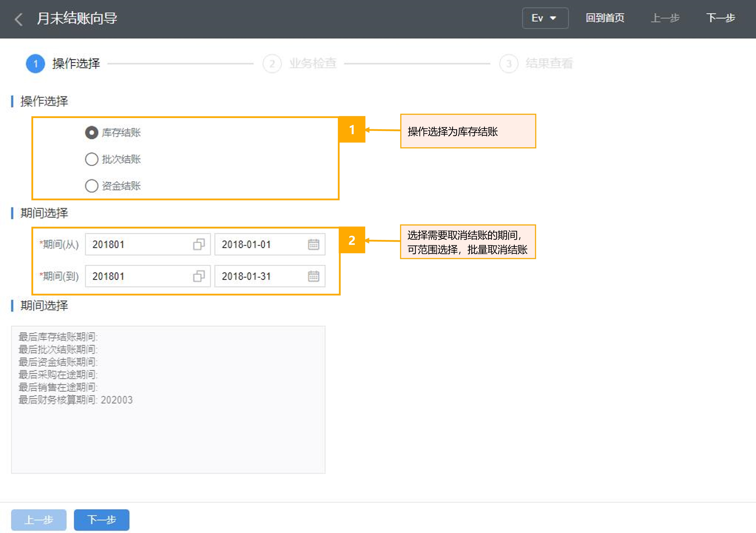Click the 最后资金结账期间 line
This screenshot has height=533, width=756.
58,362
